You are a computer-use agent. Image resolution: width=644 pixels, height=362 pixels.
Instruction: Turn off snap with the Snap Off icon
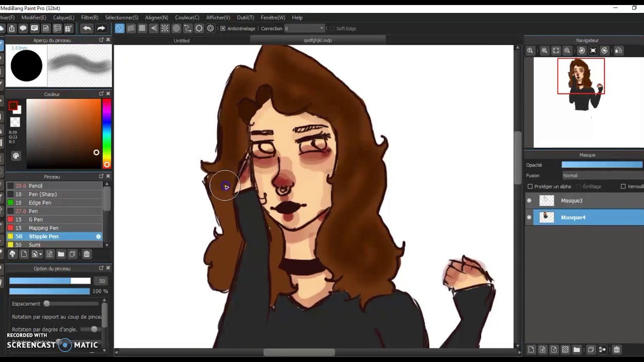[119, 29]
